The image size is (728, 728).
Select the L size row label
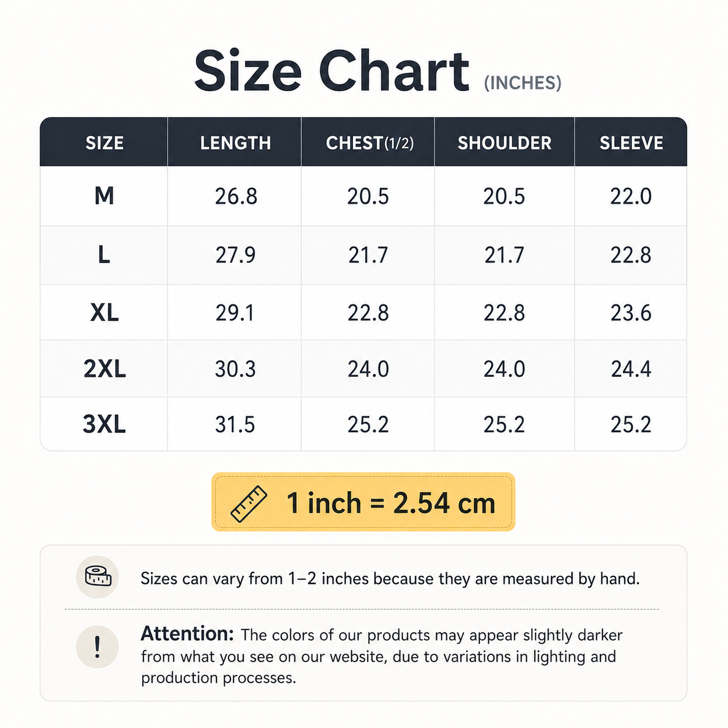click(104, 255)
